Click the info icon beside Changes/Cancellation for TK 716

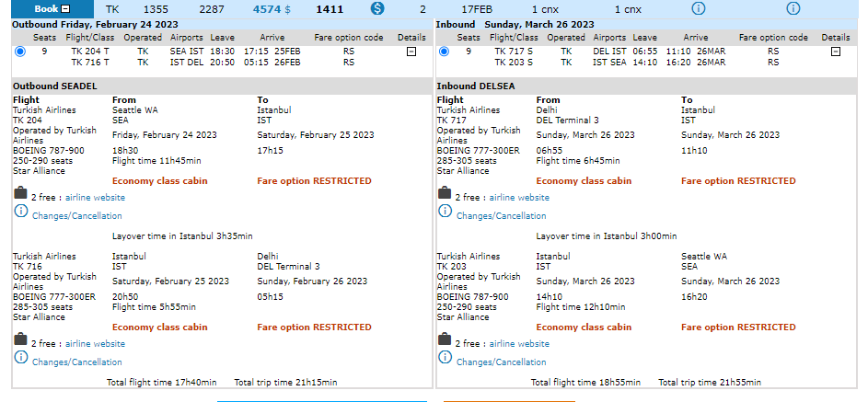[x=20, y=359]
